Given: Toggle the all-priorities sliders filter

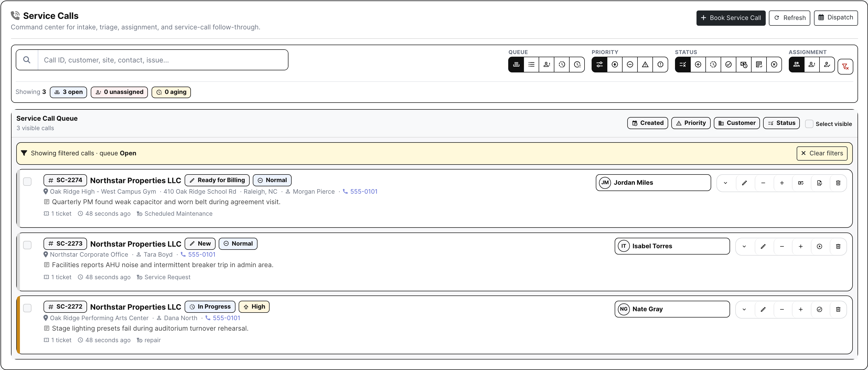Looking at the screenshot, I should (x=599, y=64).
